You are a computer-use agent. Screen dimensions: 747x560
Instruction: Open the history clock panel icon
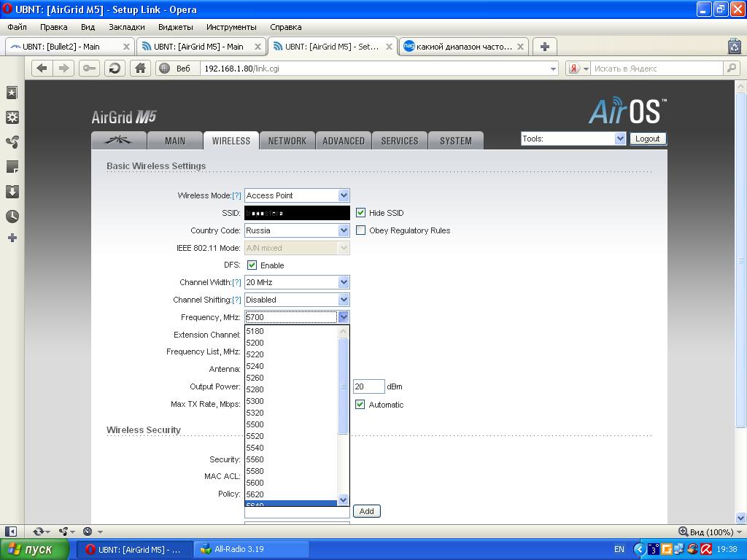12,216
